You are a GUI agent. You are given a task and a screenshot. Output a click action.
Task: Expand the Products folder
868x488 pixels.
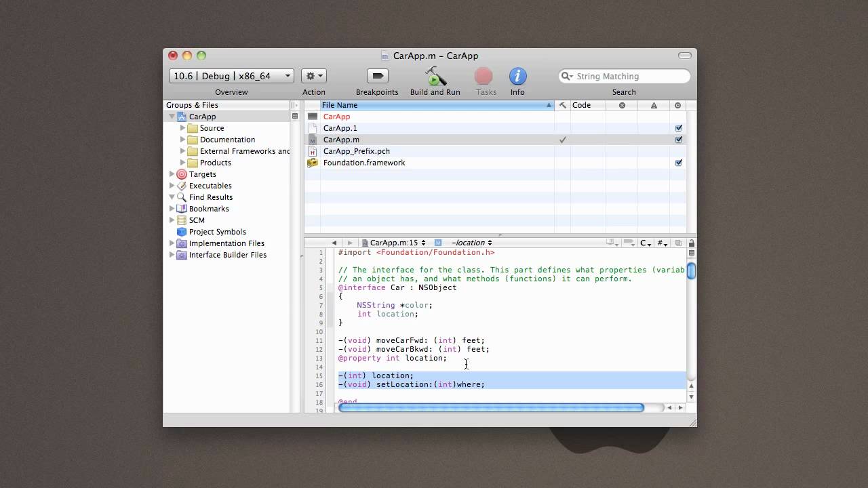182,163
